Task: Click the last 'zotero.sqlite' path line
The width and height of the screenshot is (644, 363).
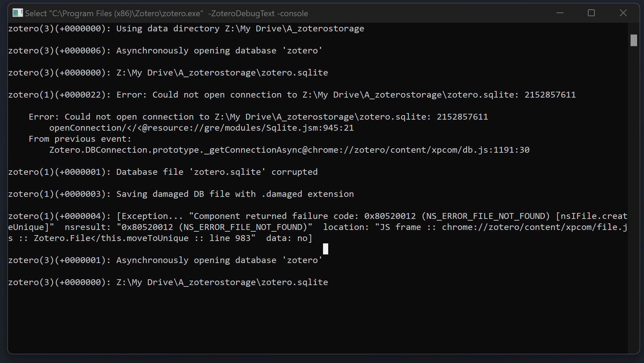Action: pyautogui.click(x=168, y=282)
